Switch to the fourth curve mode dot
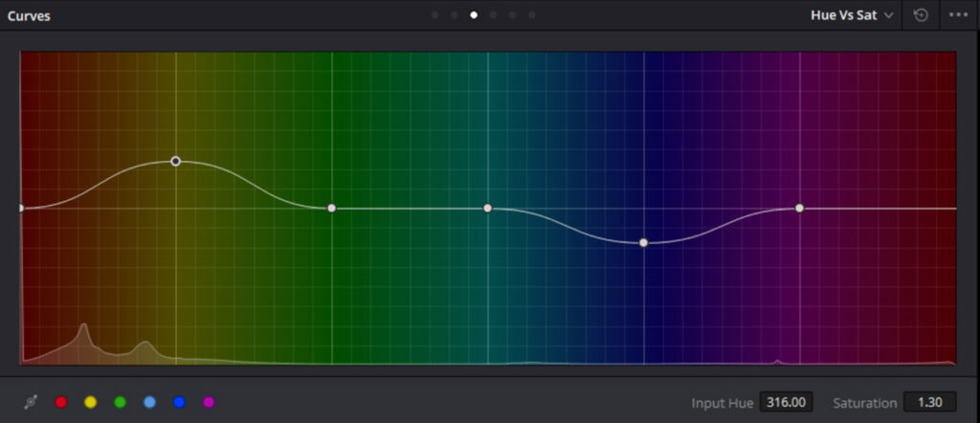Screen dimensions: 980x423 point(493,15)
